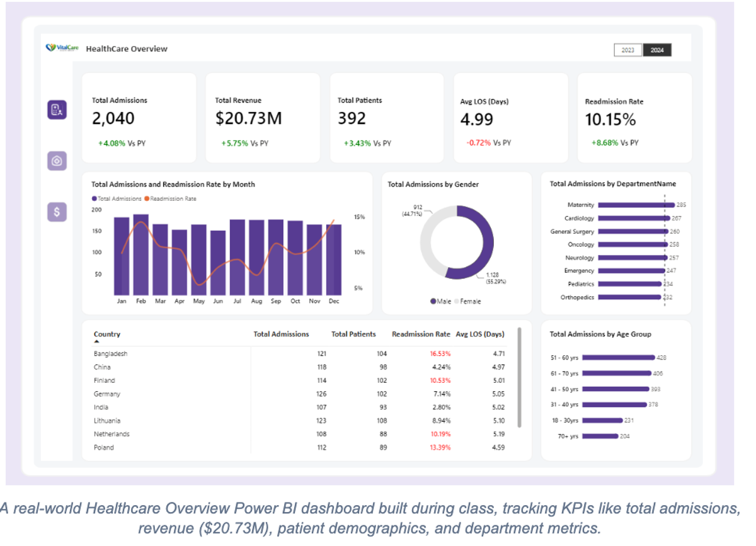This screenshot has height=546, width=756.
Task: Select the 61 - 70 yrs bar
Action: [x=617, y=373]
